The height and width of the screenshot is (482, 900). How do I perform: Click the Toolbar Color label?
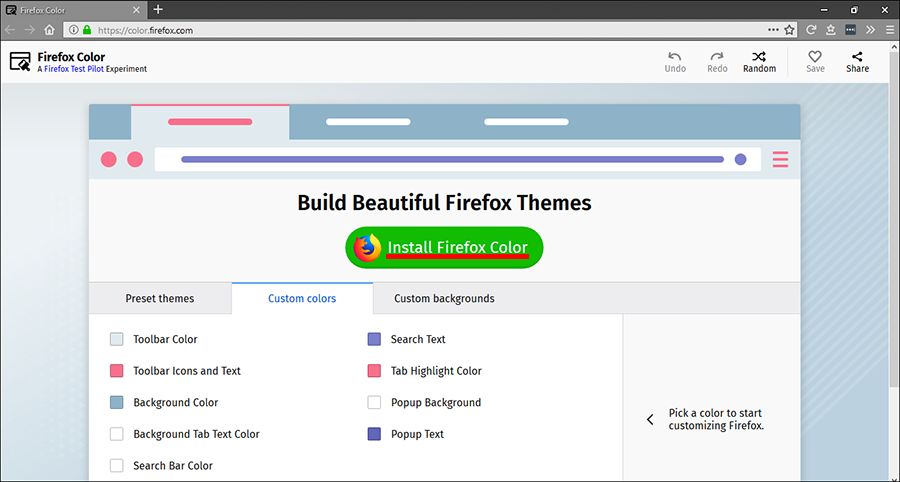tap(165, 339)
